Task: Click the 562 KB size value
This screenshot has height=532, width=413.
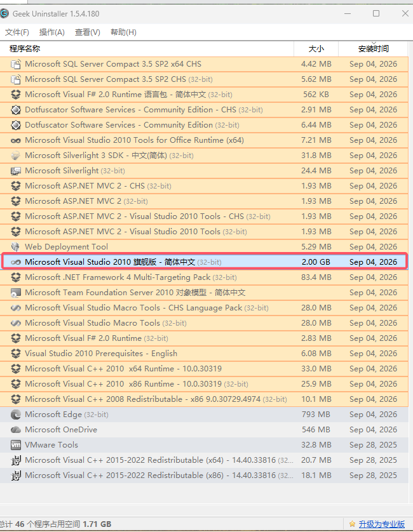Action: click(316, 95)
